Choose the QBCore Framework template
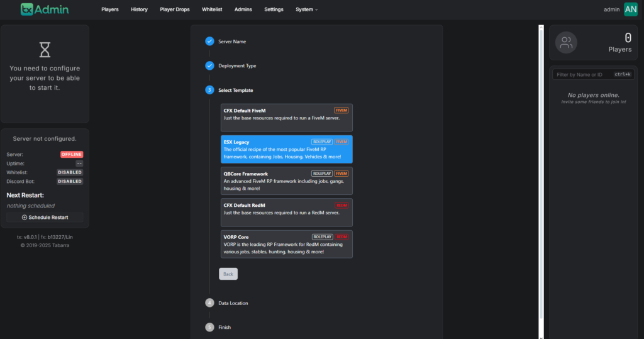 [286, 181]
